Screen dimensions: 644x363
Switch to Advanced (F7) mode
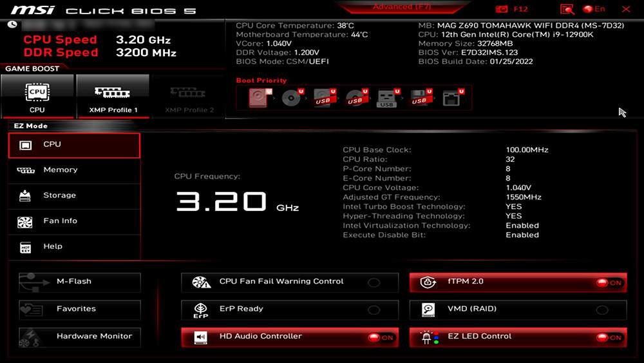402,7
